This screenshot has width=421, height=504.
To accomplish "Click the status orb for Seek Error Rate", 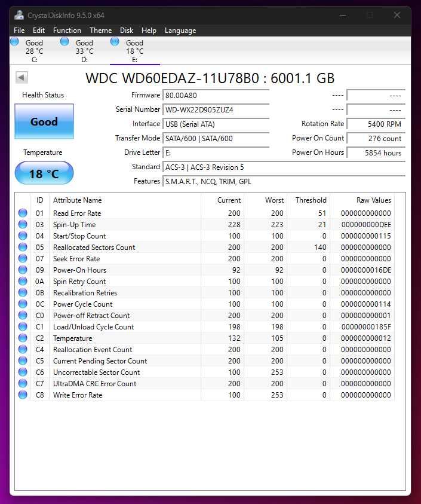I will pos(23,258).
